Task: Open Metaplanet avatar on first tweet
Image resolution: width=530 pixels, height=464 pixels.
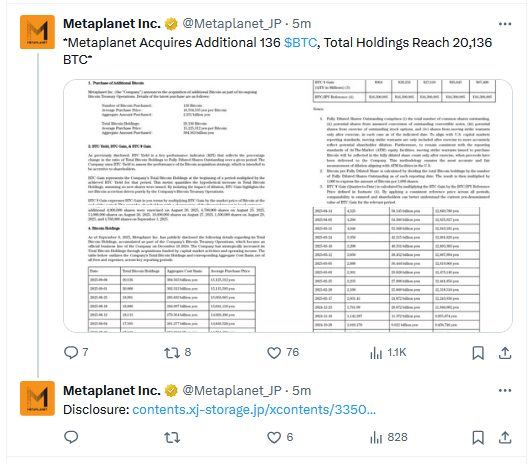Action: click(x=37, y=32)
